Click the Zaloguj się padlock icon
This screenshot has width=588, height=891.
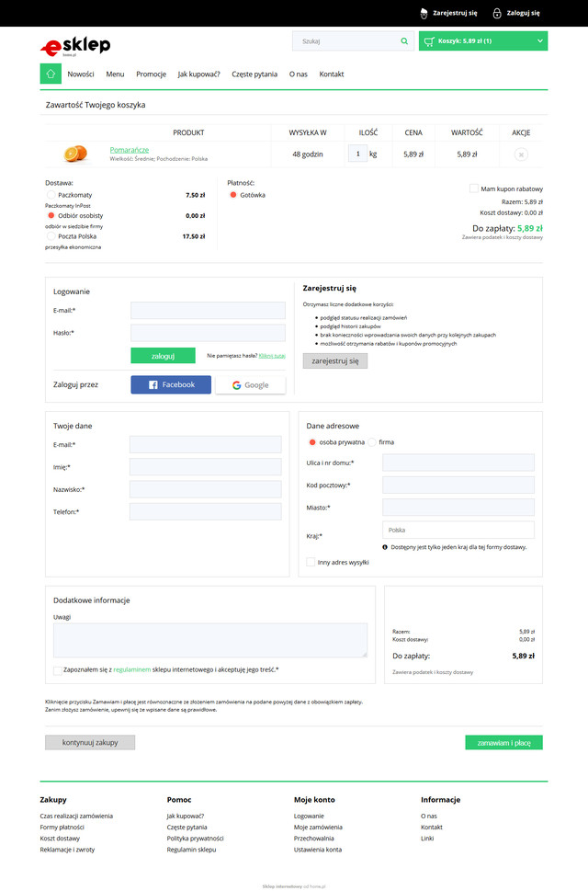coord(497,14)
